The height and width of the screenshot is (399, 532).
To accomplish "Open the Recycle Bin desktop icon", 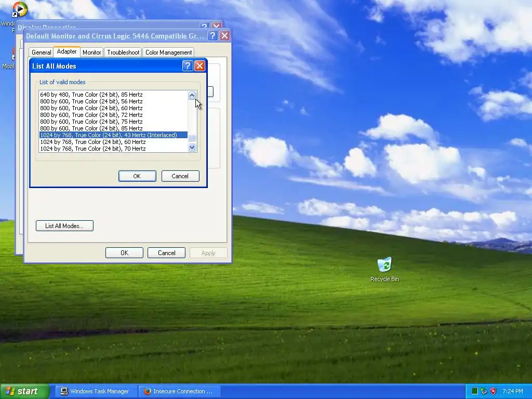I will [x=384, y=270].
